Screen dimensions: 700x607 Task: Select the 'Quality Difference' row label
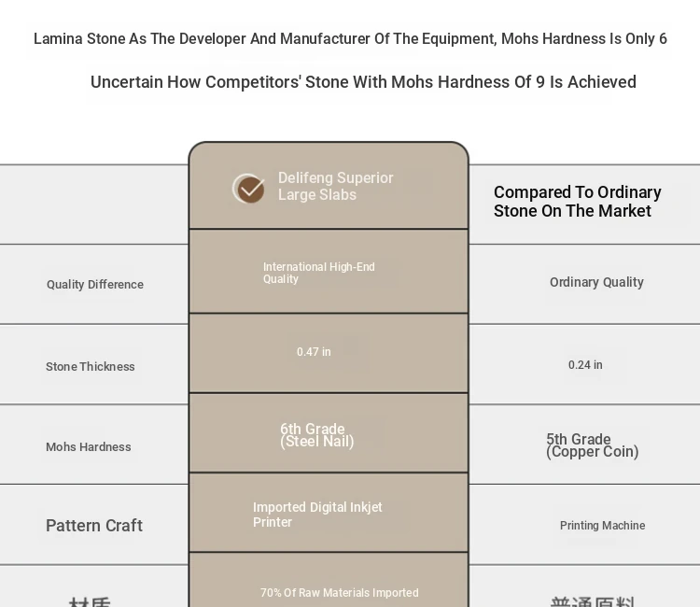pos(95,285)
